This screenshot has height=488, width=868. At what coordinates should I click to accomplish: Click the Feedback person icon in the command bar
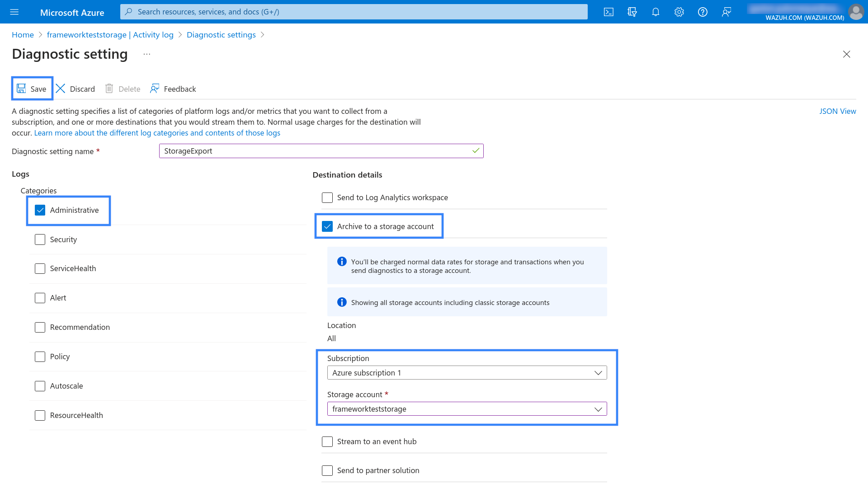coord(155,88)
